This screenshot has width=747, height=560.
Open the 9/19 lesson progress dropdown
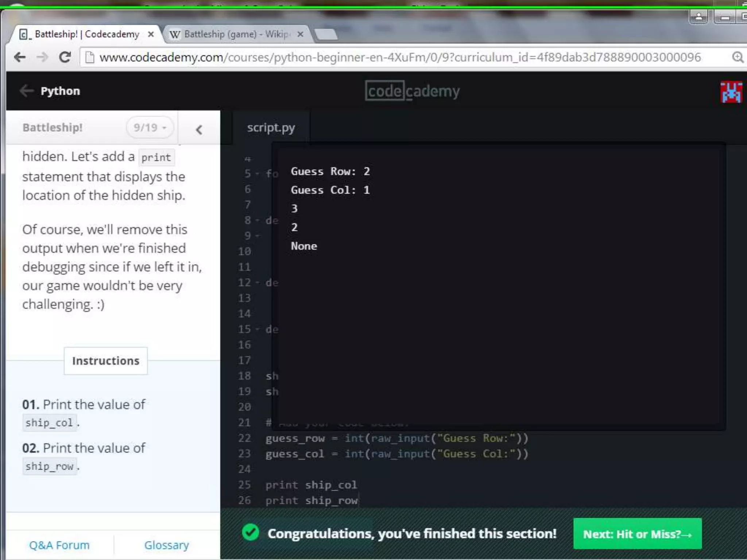coord(150,128)
